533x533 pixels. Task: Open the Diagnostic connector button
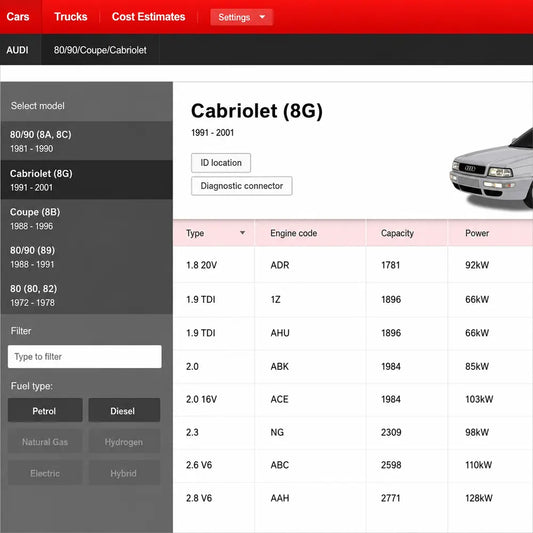coord(242,186)
